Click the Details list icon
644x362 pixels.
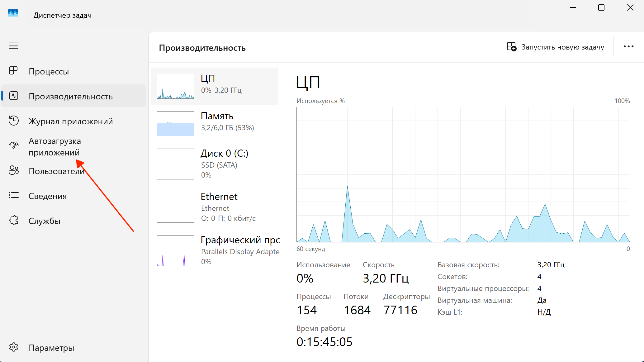(14, 195)
